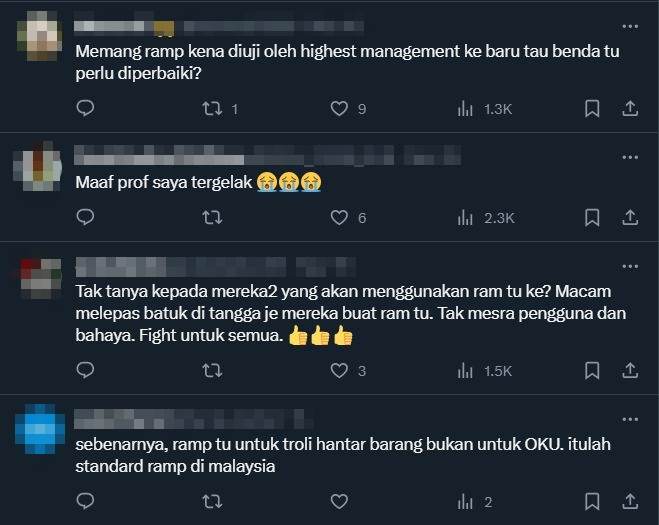The height and width of the screenshot is (525, 659).
Task: Share the 'highest management' tweet
Action: [x=630, y=108]
